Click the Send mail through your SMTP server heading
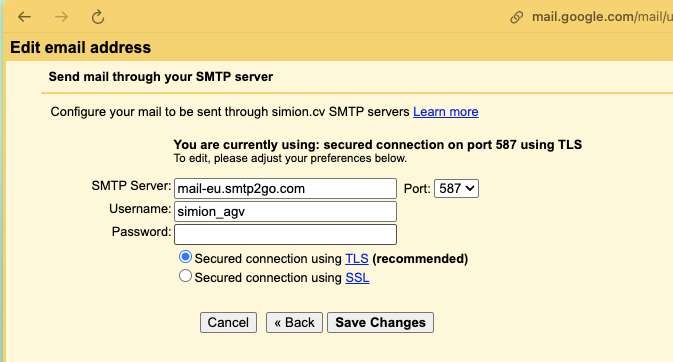Viewport: 673px width, 362px height. 161,77
